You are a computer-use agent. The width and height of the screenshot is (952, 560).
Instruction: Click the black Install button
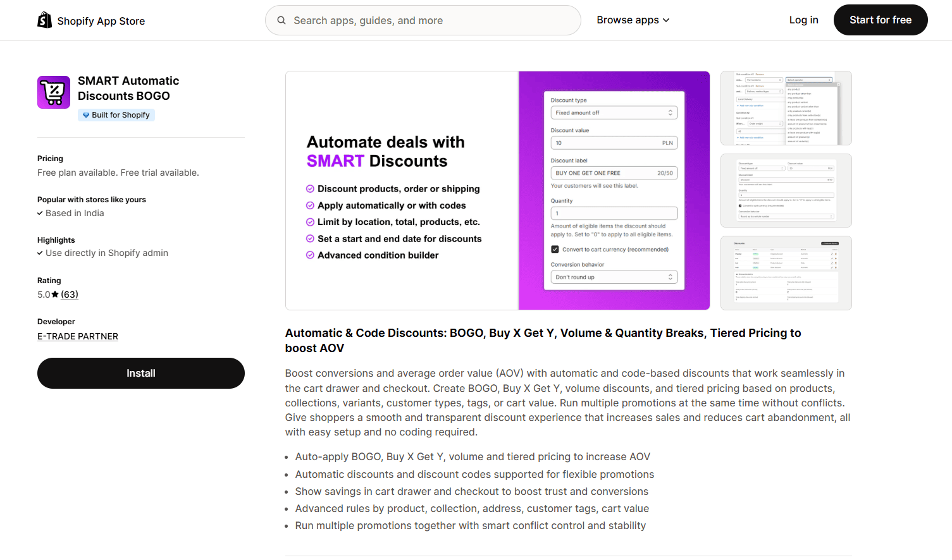click(x=141, y=374)
